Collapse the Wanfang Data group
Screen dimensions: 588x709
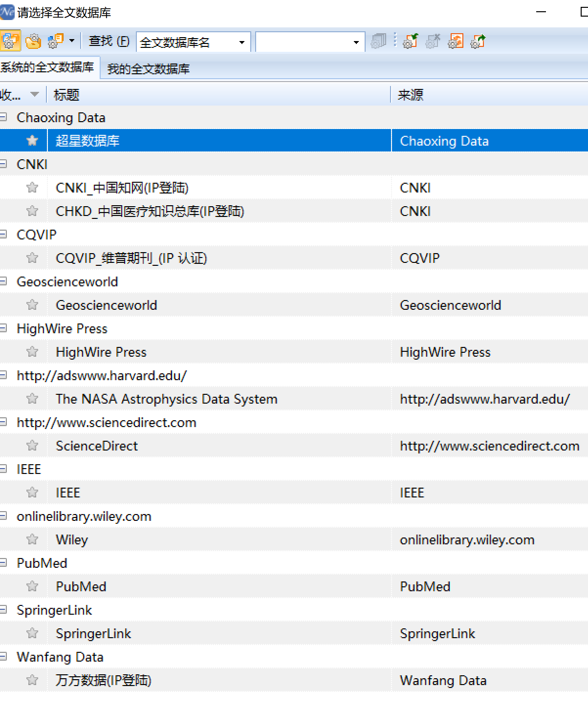[3, 657]
